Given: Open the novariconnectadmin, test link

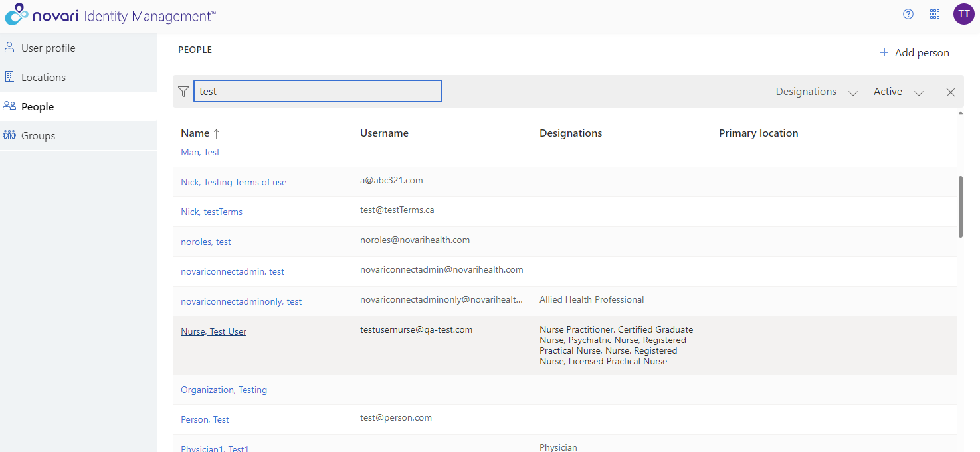Looking at the screenshot, I should [x=233, y=271].
